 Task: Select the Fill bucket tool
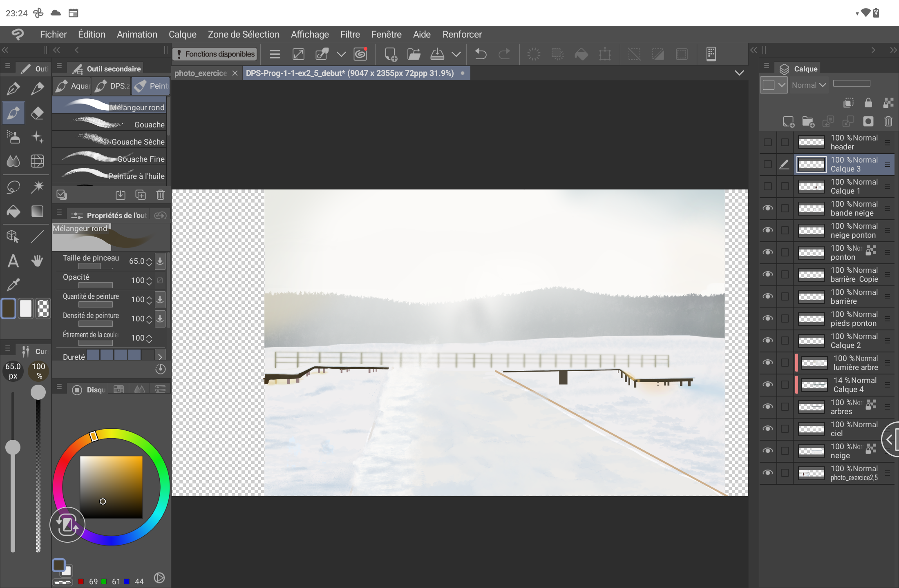click(x=13, y=211)
